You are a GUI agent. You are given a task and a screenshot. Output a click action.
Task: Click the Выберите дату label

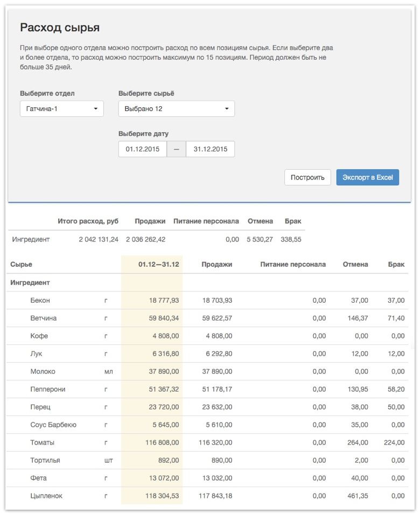tap(143, 134)
